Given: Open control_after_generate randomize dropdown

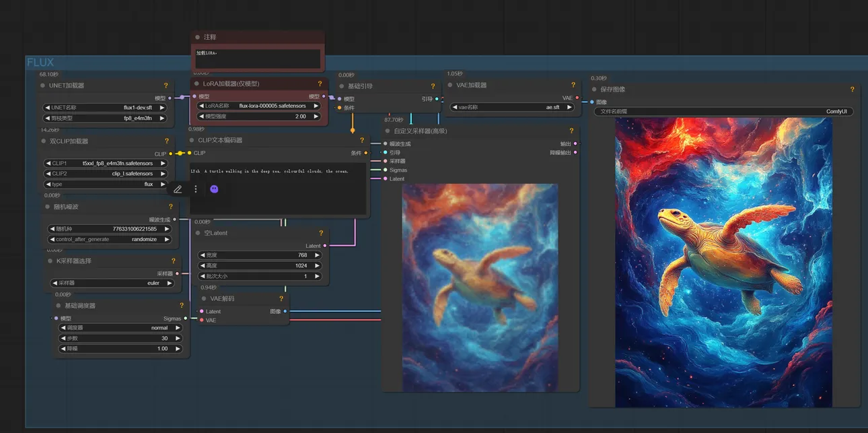Looking at the screenshot, I should (109, 239).
